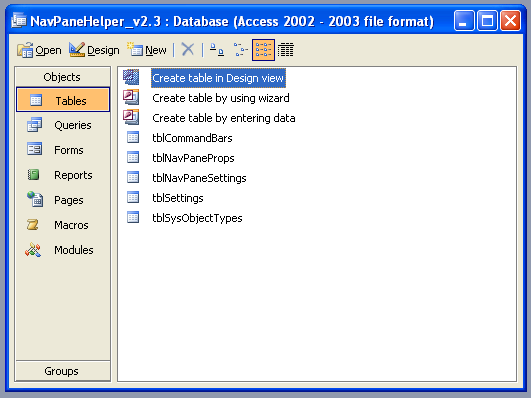The width and height of the screenshot is (531, 398).
Task: Select Tables in Objects pane
Action: pyautogui.click(x=63, y=100)
